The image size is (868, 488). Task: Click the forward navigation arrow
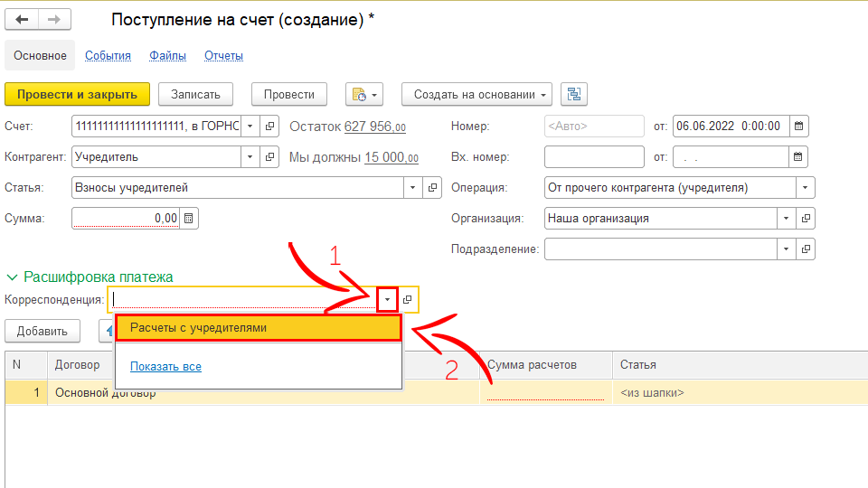tap(53, 20)
